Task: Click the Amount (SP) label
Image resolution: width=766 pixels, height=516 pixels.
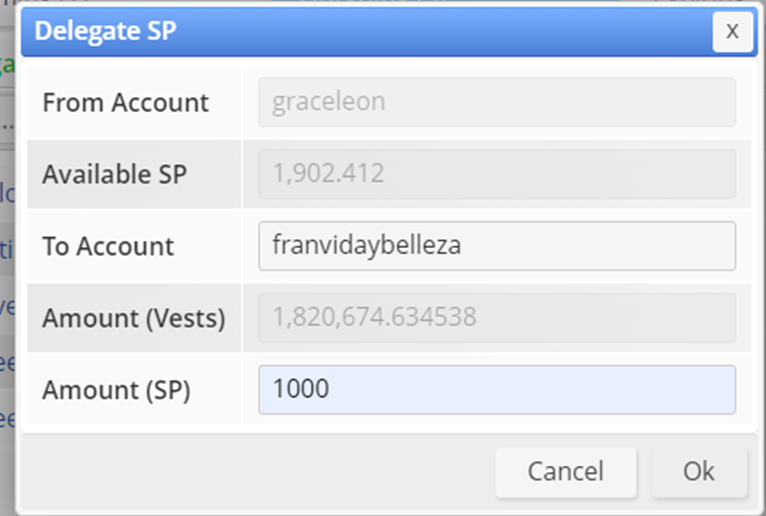Action: (x=116, y=390)
